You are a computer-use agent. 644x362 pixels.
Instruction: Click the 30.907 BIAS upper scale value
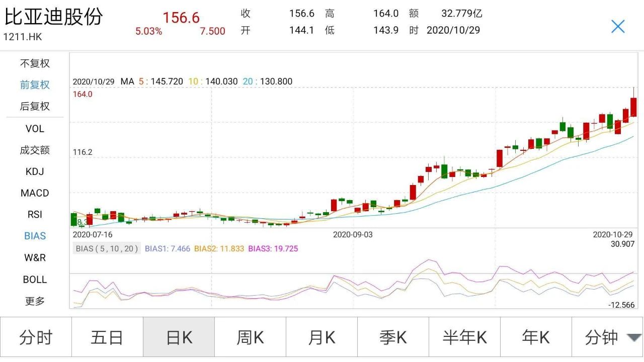coord(623,244)
